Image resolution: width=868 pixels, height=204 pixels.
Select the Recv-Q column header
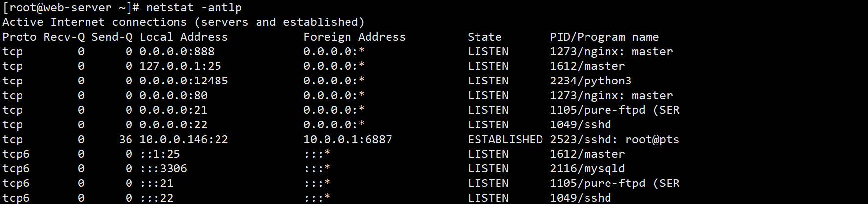(x=64, y=37)
